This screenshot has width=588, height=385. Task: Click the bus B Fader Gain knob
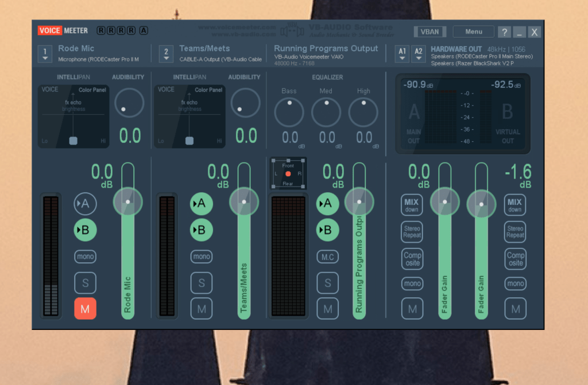pos(482,204)
